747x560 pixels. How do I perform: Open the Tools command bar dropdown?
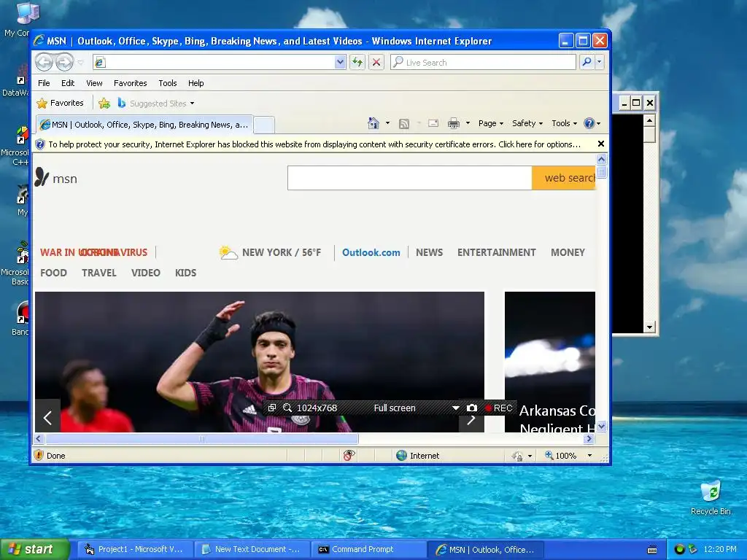564,123
